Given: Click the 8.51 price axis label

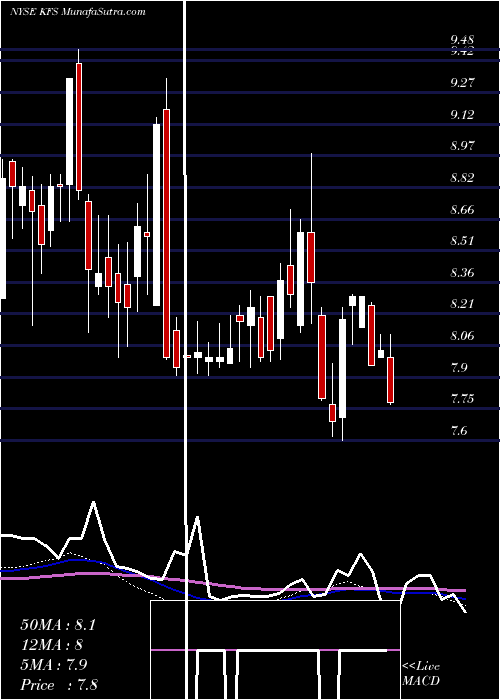Looking at the screenshot, I should [462, 241].
